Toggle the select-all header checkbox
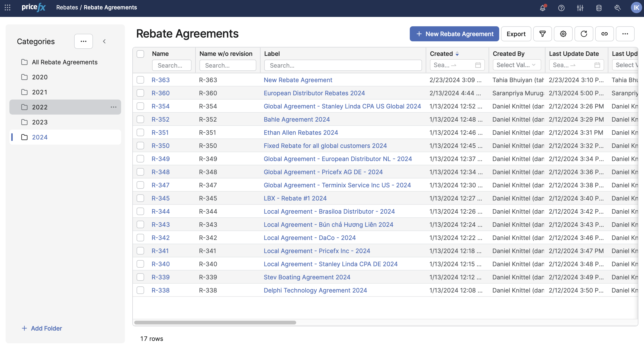The image size is (644, 347). point(140,54)
